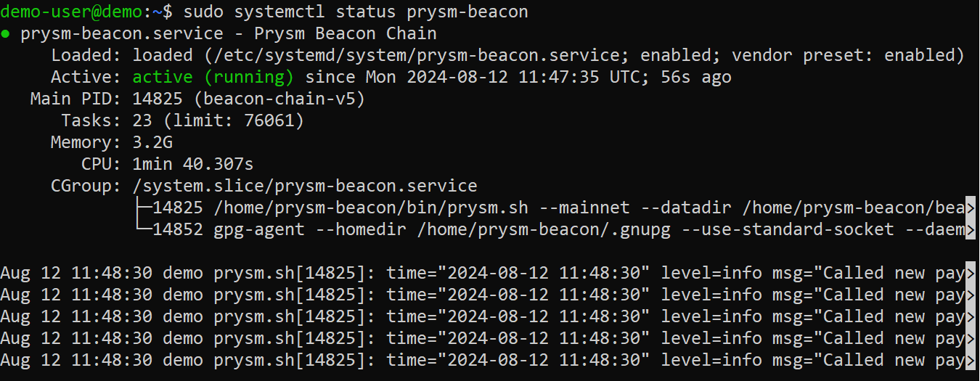Click the CPU time value 1min 40.307s
The height and width of the screenshot is (381, 980).
(192, 164)
